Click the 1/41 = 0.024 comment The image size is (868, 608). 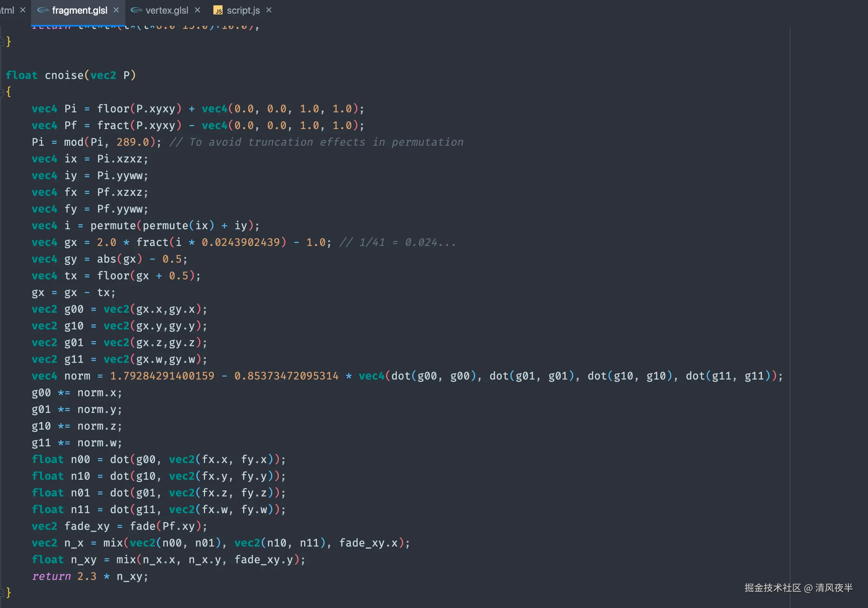pyautogui.click(x=397, y=242)
